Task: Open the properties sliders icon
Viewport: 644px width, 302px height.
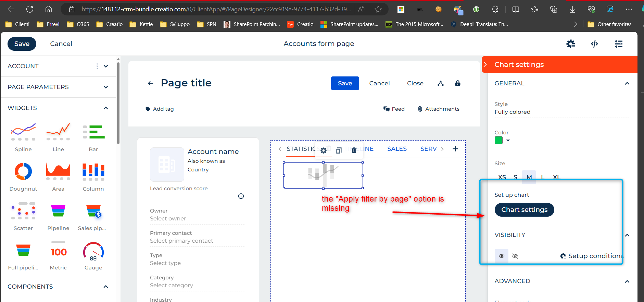Action: point(619,44)
